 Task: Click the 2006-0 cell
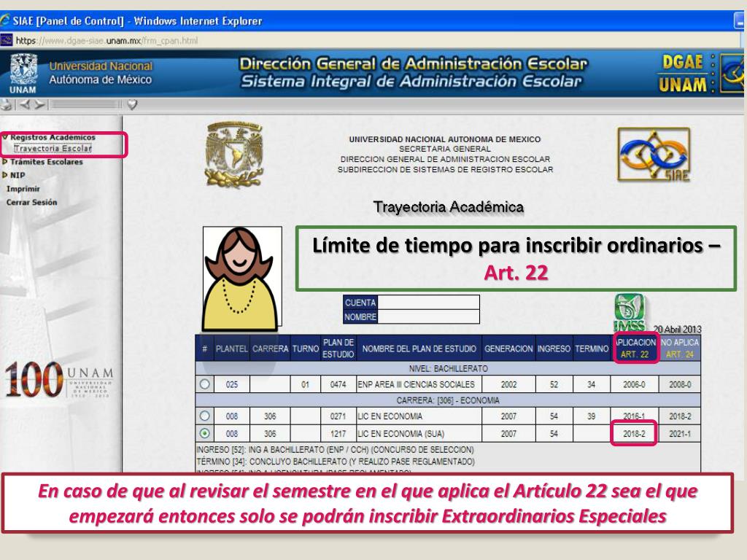pyautogui.click(x=634, y=384)
